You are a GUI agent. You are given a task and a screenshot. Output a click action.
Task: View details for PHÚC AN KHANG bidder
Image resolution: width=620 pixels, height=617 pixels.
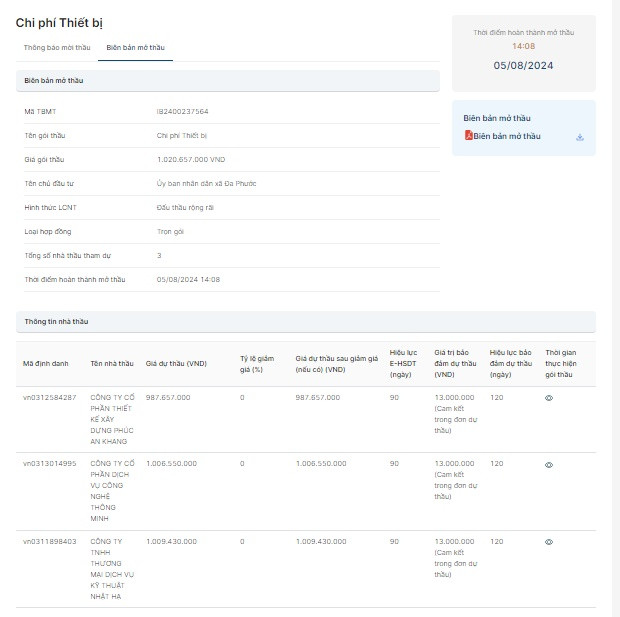548,398
